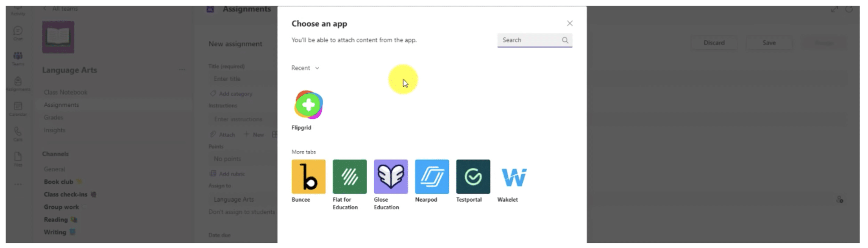Image resolution: width=868 pixels, height=248 pixels.
Task: Click the Attach button
Action: [x=223, y=135]
